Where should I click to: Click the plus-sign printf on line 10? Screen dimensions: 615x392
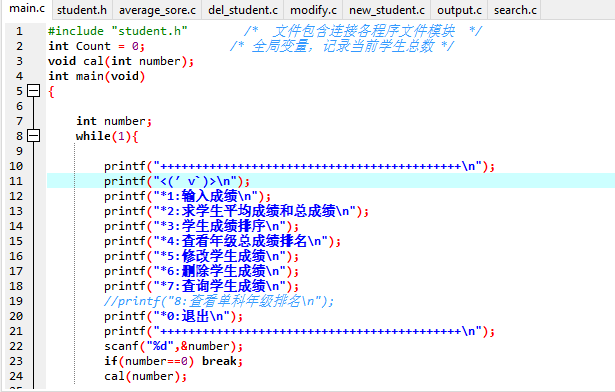299,166
